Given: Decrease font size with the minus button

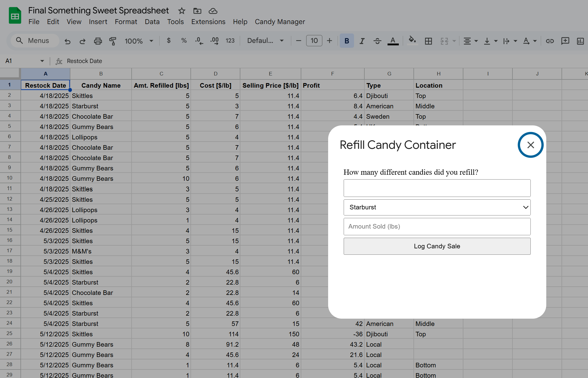Looking at the screenshot, I should coord(299,41).
